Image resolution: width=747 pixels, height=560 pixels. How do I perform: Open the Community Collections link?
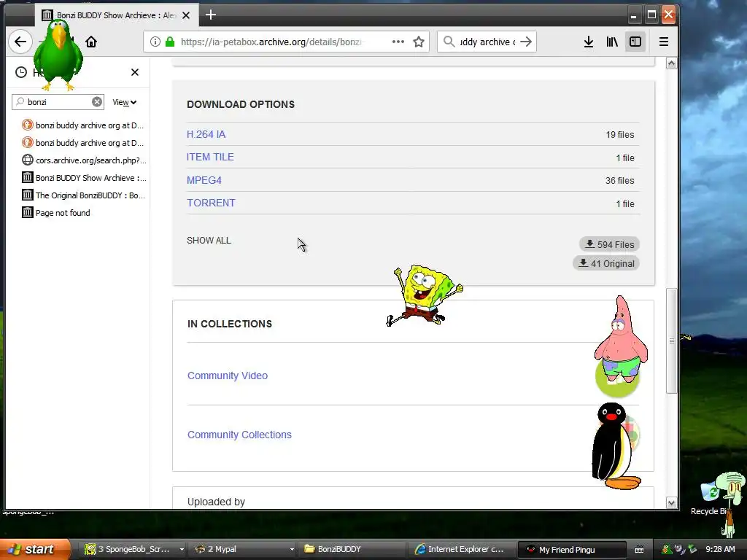click(x=239, y=435)
